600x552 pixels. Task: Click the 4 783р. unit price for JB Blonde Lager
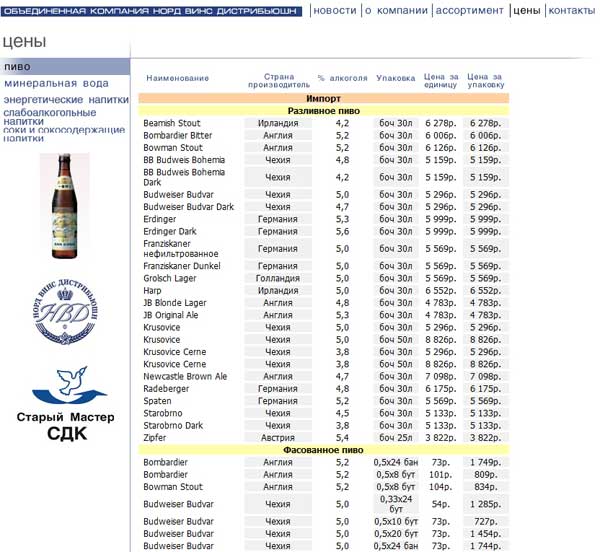[440, 303]
